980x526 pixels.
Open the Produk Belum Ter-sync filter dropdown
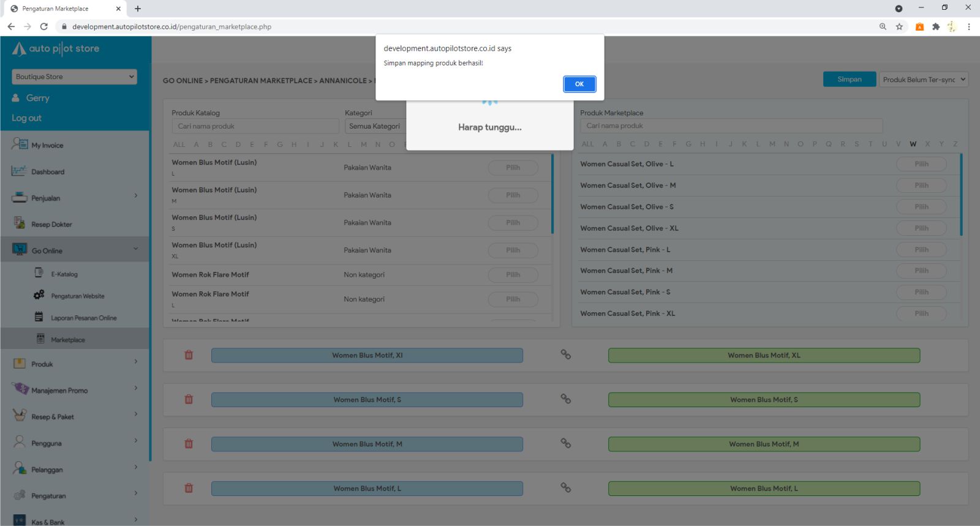tap(923, 80)
